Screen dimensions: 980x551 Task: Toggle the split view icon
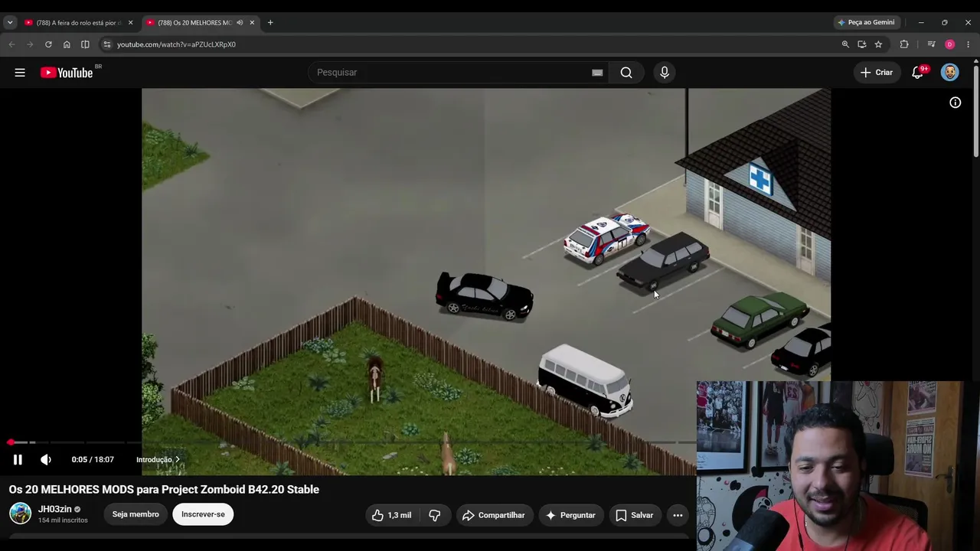click(85, 44)
